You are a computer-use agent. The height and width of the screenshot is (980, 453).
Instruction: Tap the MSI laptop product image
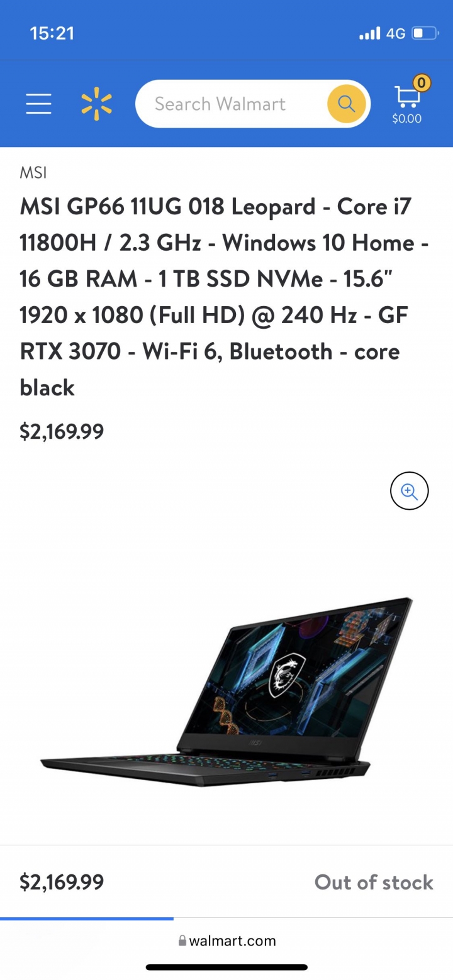pyautogui.click(x=226, y=691)
